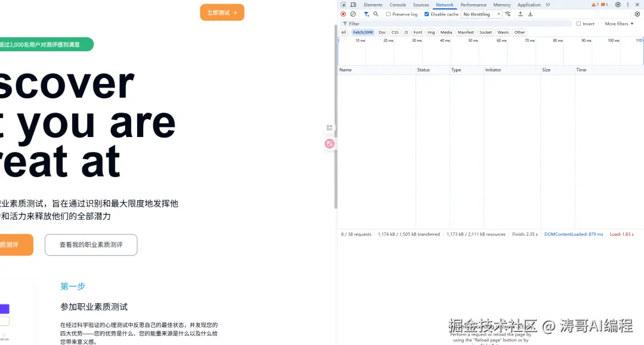Click the 立即测试 button
This screenshot has width=644, height=345.
tap(222, 12)
